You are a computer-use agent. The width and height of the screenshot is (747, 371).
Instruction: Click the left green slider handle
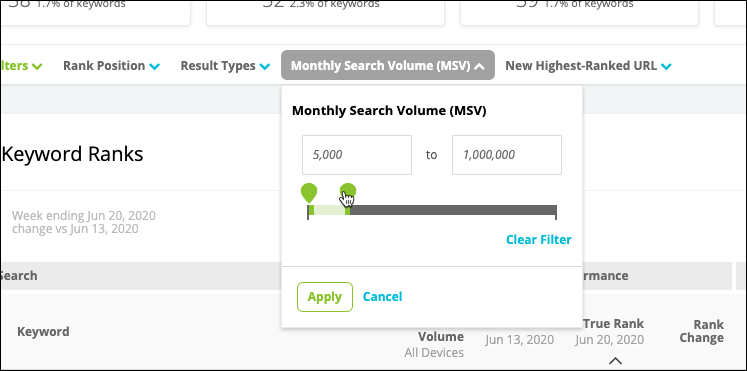pos(309,192)
